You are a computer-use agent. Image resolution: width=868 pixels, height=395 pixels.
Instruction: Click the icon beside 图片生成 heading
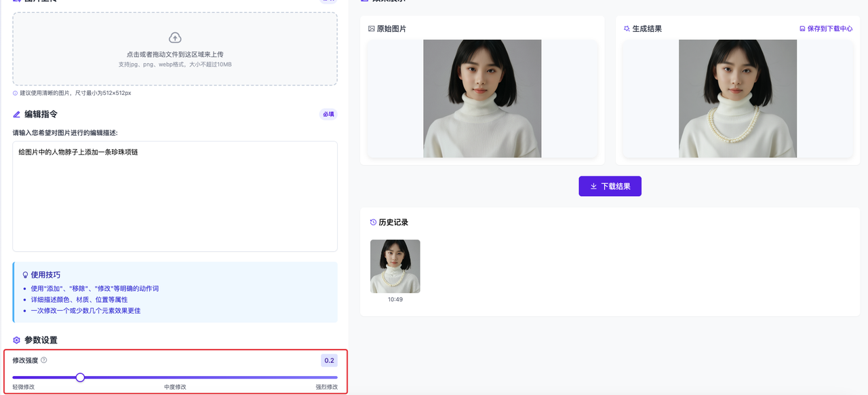point(18,1)
